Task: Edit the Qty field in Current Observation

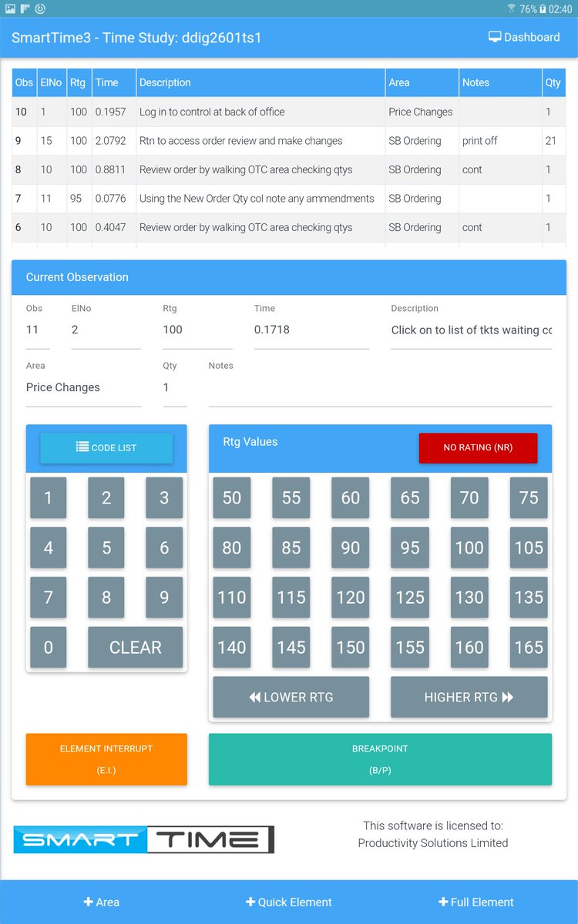Action: coord(175,387)
